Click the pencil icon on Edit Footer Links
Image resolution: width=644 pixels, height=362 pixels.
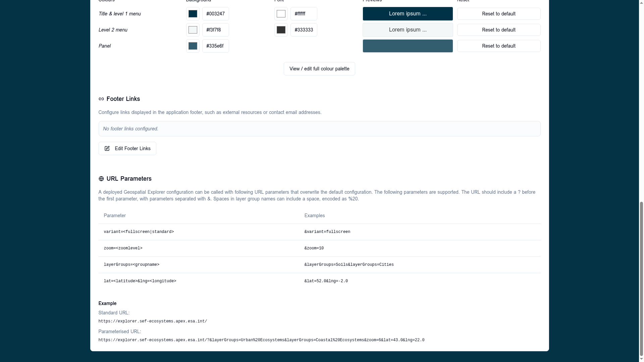tap(107, 148)
